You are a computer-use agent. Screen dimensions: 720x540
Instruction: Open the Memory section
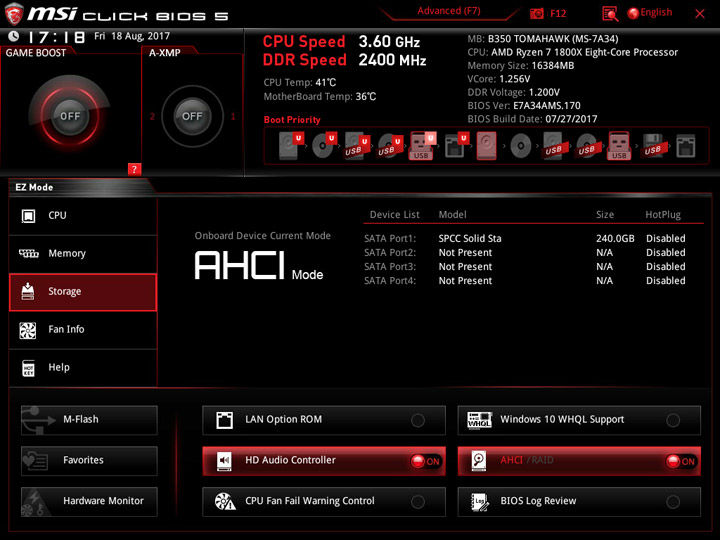83,254
